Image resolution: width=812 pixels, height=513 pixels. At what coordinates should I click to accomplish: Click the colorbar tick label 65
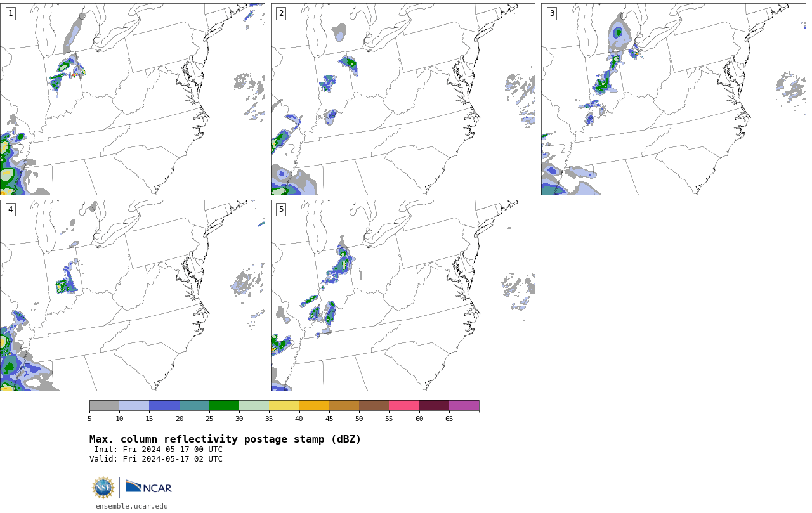tap(449, 419)
